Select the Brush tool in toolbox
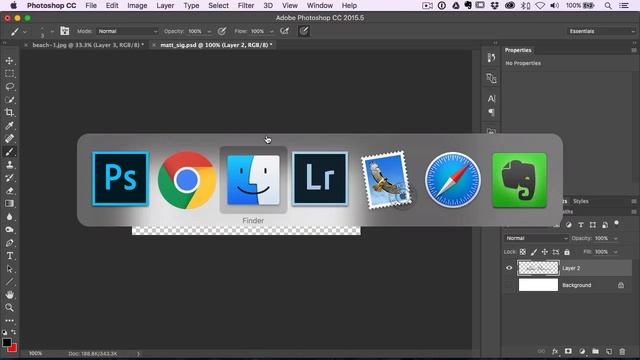 9,152
